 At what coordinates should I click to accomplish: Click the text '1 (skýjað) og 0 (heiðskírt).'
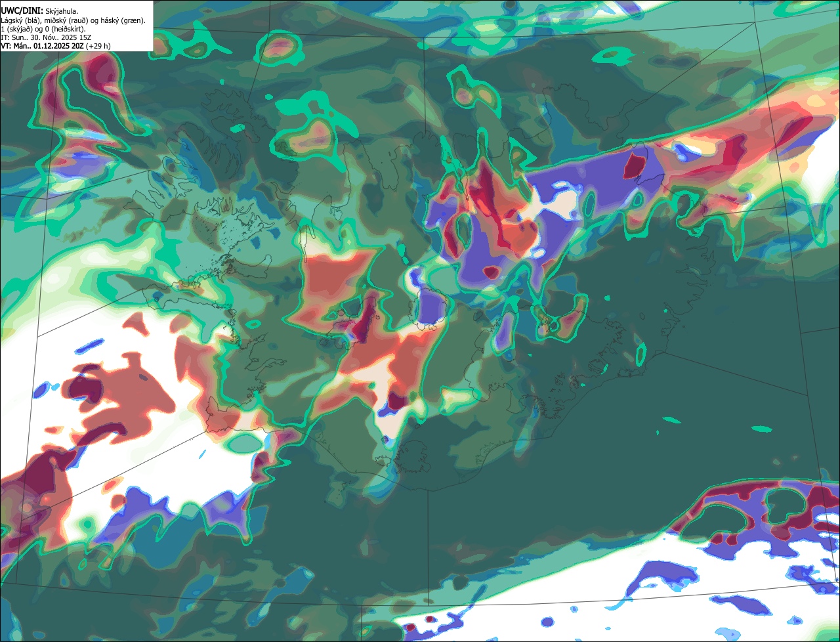tap(43, 29)
